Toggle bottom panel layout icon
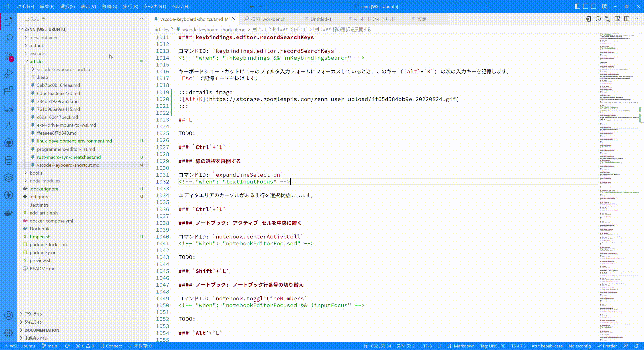This screenshot has height=350, width=644. point(585,6)
